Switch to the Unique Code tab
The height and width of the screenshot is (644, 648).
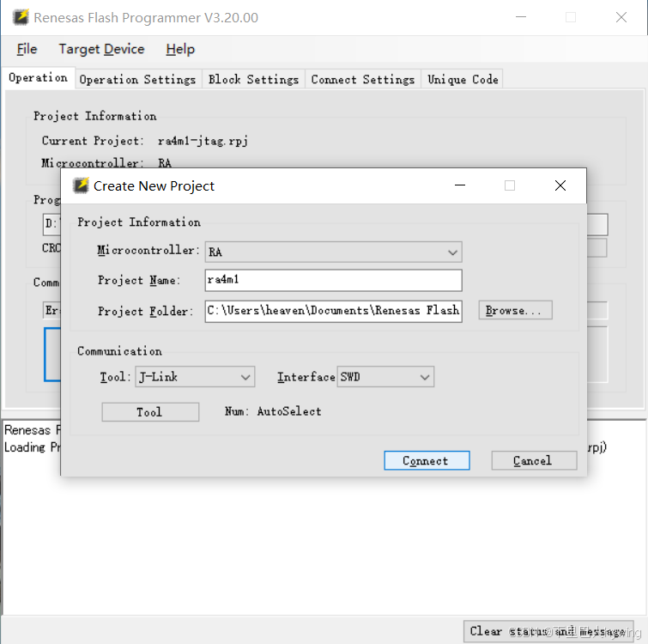(463, 79)
